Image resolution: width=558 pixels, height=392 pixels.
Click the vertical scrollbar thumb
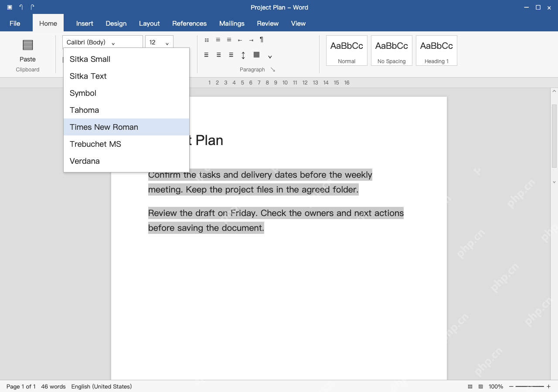click(554, 136)
